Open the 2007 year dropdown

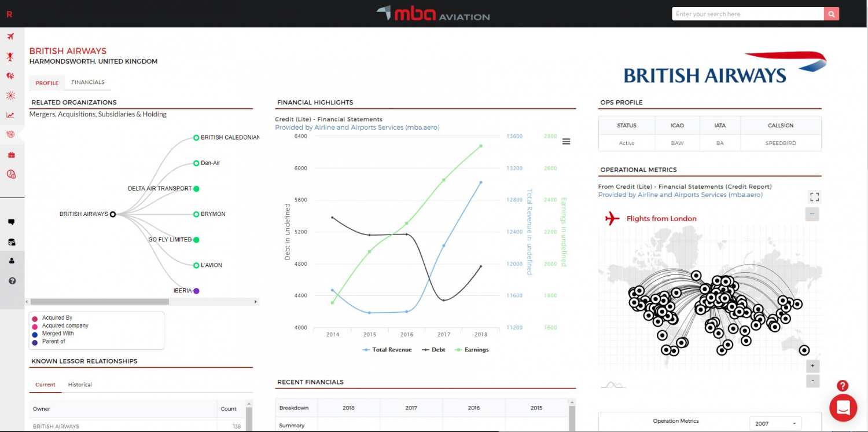coord(775,423)
